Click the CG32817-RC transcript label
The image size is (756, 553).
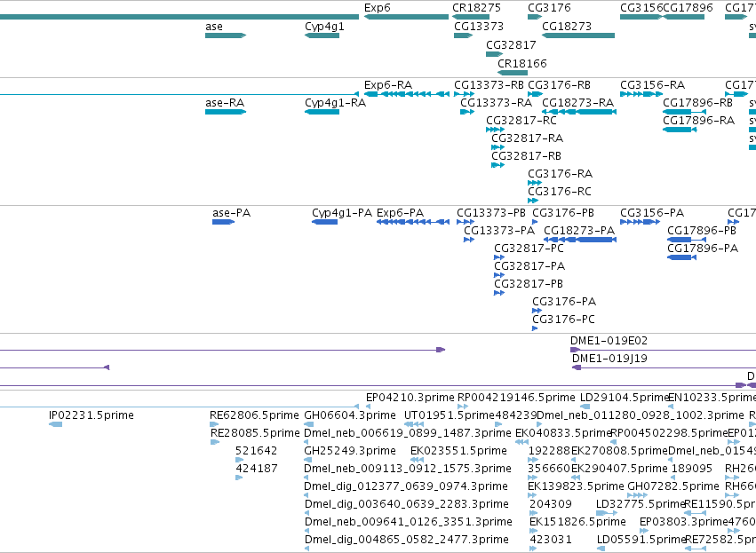(521, 121)
